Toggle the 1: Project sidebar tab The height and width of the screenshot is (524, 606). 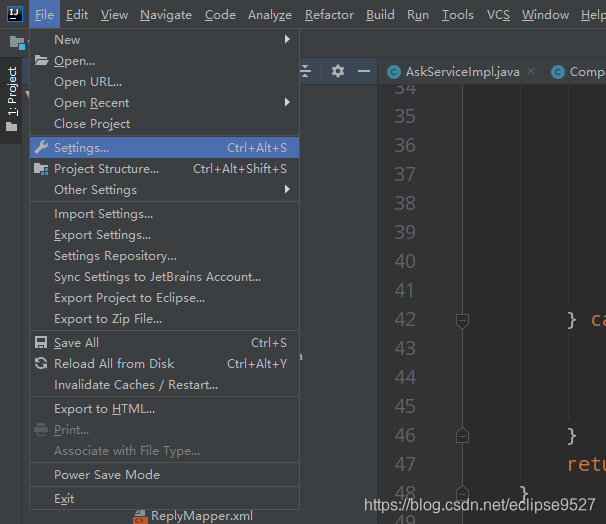(12, 100)
